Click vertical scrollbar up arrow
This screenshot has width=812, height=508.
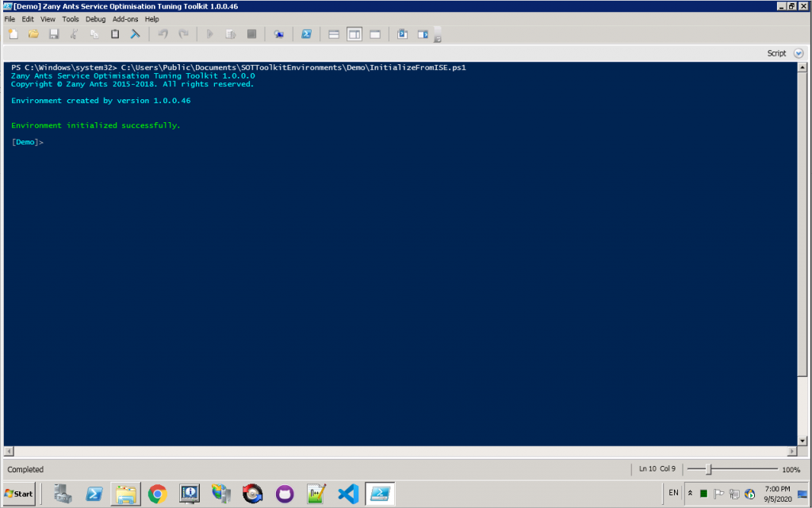pyautogui.click(x=802, y=67)
